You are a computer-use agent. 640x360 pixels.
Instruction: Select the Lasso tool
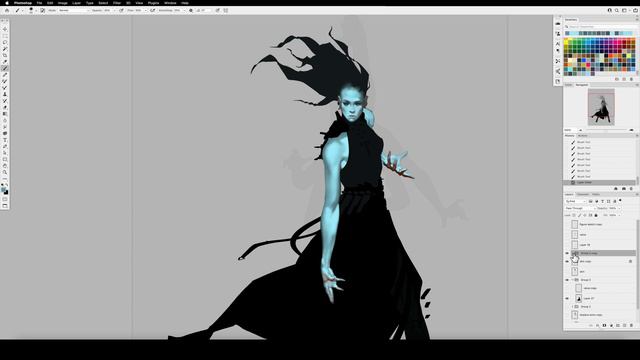point(5,42)
